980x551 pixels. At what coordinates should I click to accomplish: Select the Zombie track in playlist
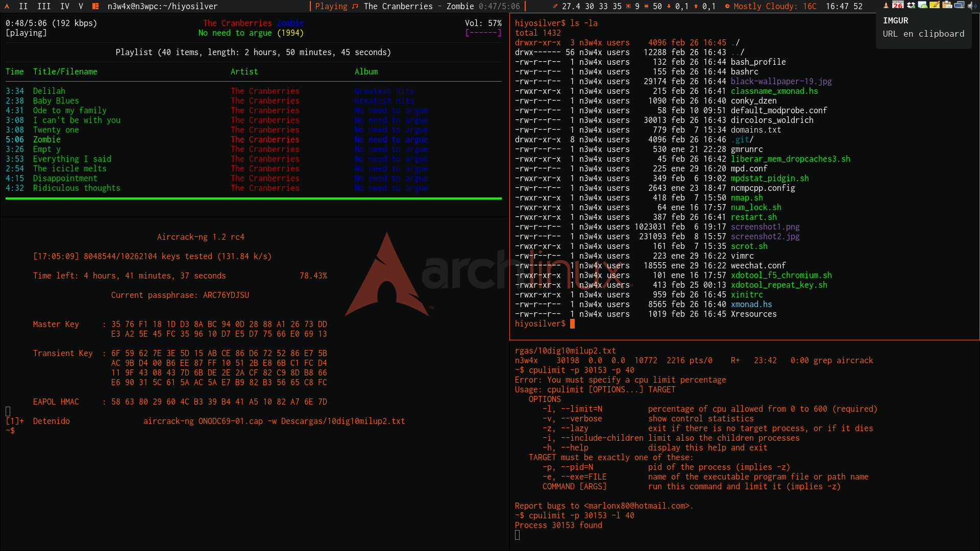(x=46, y=139)
